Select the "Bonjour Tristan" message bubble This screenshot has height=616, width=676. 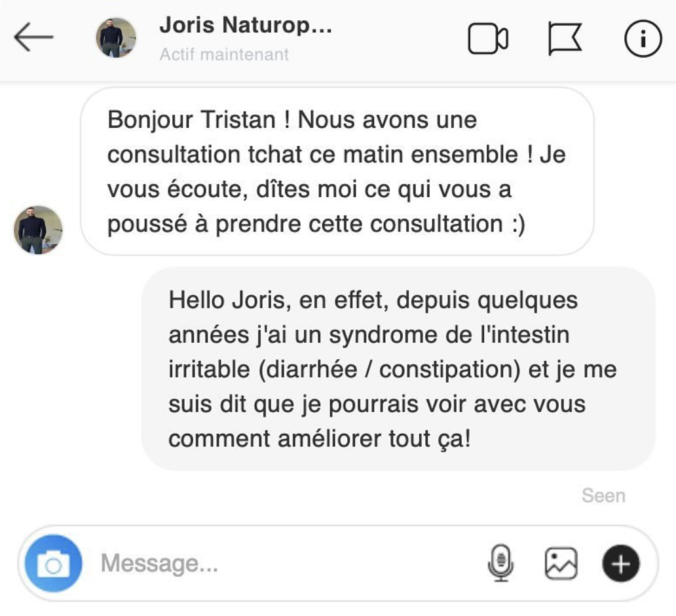[337, 172]
